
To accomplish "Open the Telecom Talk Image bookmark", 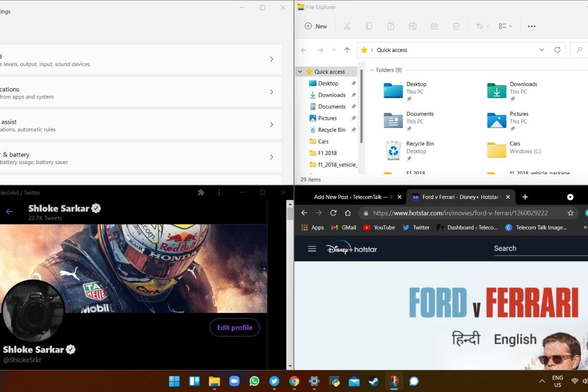I will pyautogui.click(x=536, y=227).
